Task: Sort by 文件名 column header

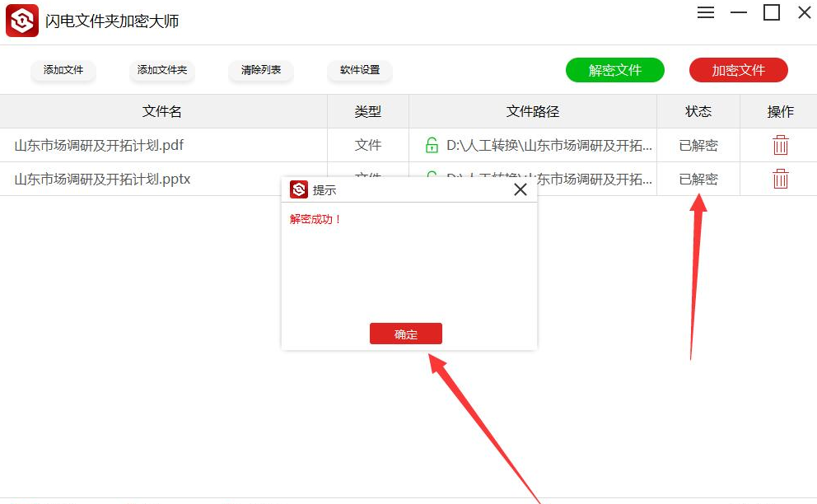Action: (164, 111)
